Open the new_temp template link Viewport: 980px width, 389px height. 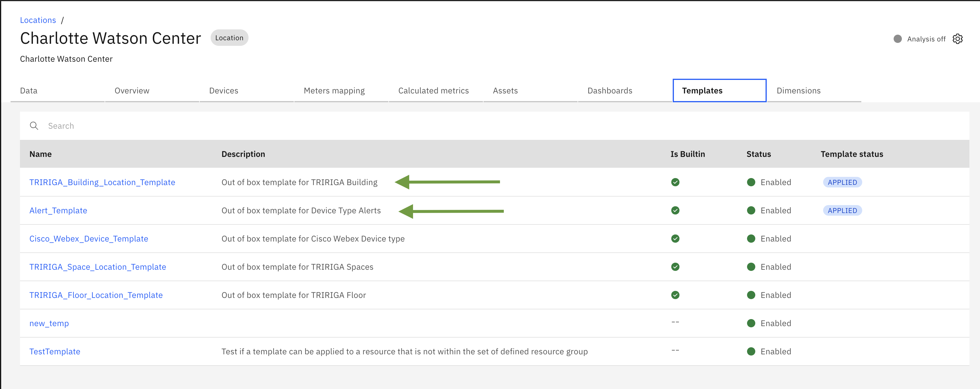49,323
